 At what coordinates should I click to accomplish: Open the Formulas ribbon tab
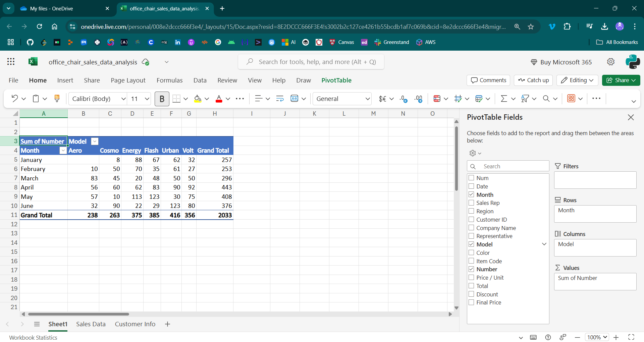tap(169, 80)
